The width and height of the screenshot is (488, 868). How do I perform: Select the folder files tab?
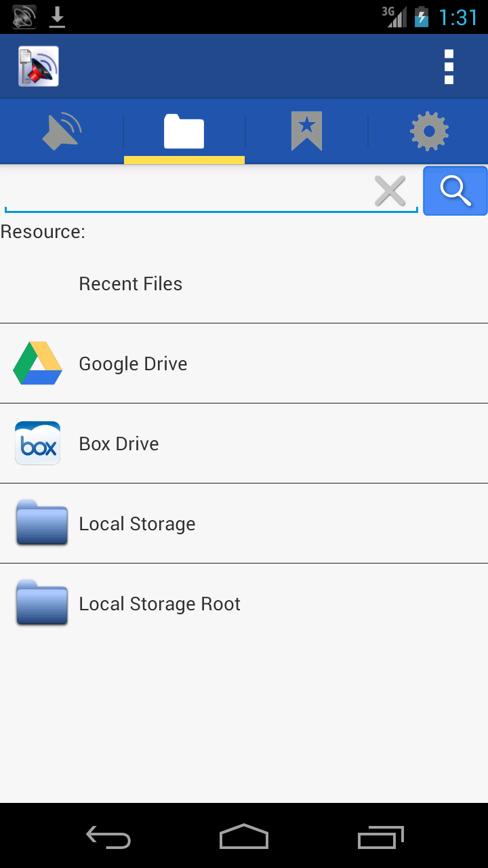pos(184,132)
